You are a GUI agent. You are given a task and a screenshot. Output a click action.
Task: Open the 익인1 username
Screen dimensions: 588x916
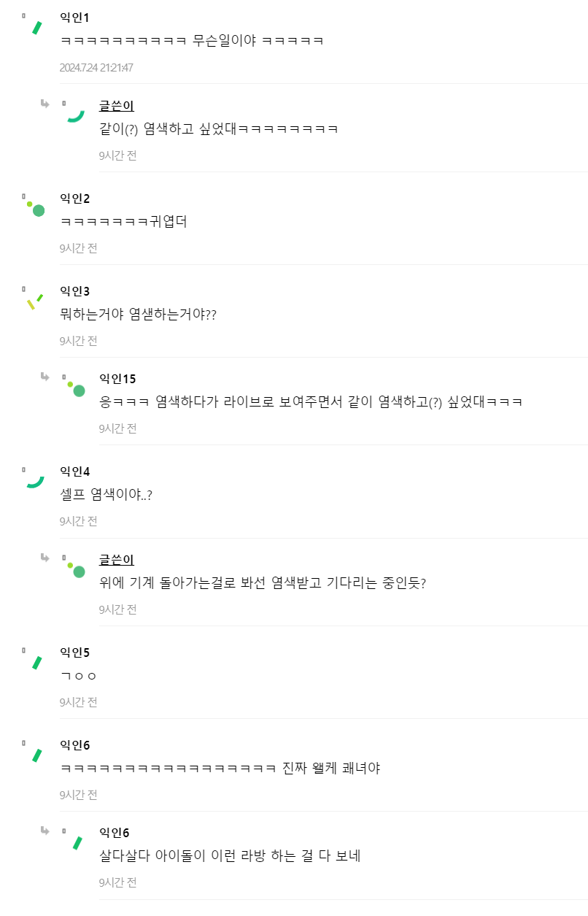pyautogui.click(x=74, y=18)
